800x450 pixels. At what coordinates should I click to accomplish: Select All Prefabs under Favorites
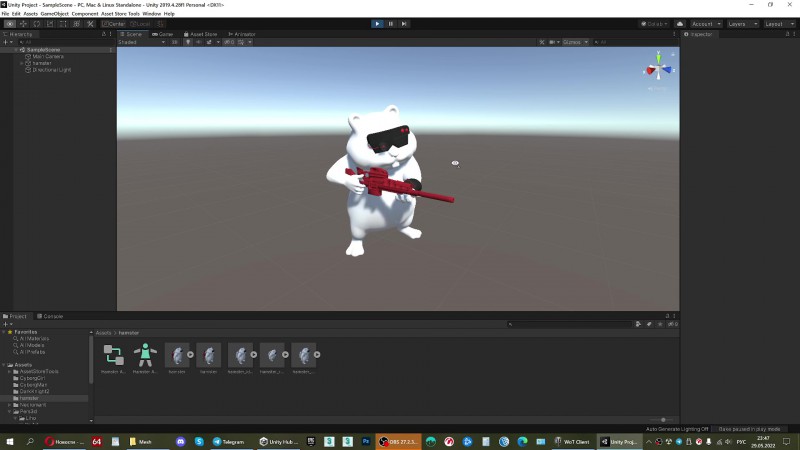coord(32,352)
